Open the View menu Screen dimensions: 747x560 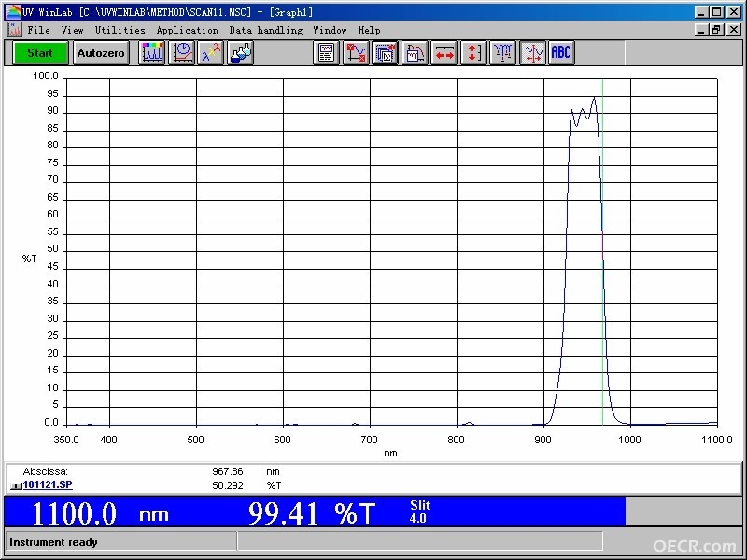[73, 31]
